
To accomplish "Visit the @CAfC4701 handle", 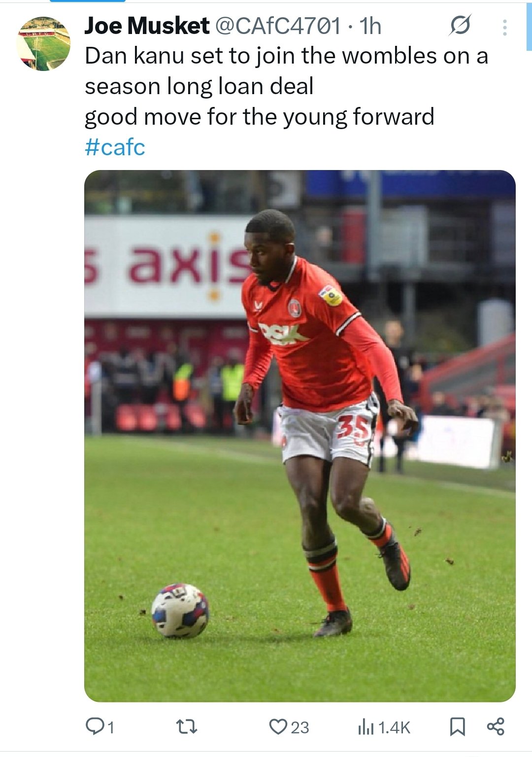I will coord(278,26).
